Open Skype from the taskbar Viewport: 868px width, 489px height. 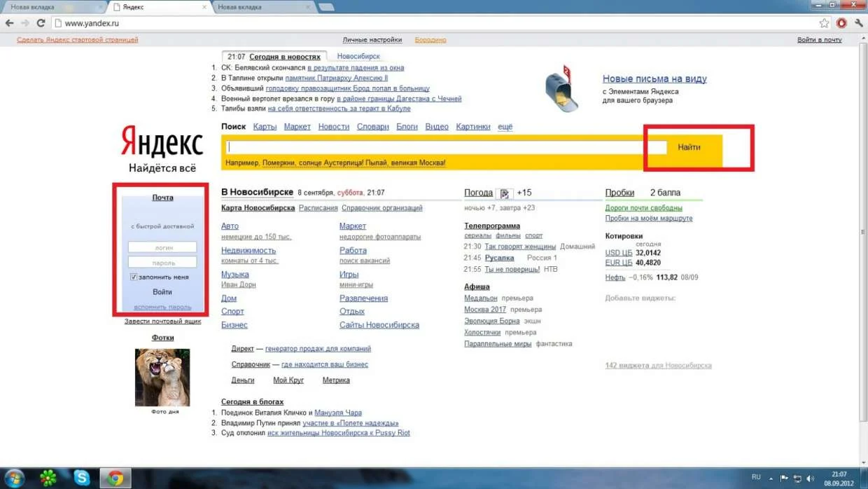[82, 478]
